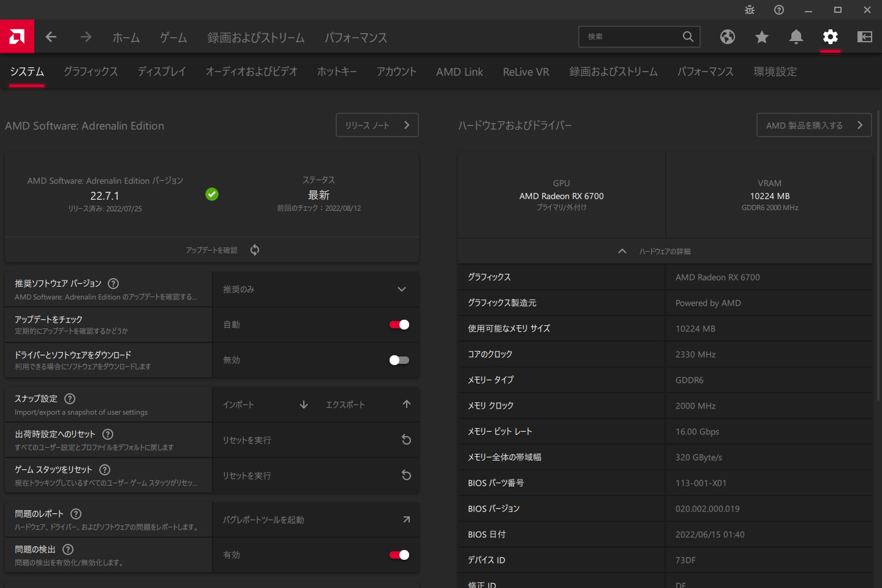Viewport: 882px width, 588px height.
Task: Click GPU AMD Radeon RX 6700 card
Action: (x=562, y=195)
